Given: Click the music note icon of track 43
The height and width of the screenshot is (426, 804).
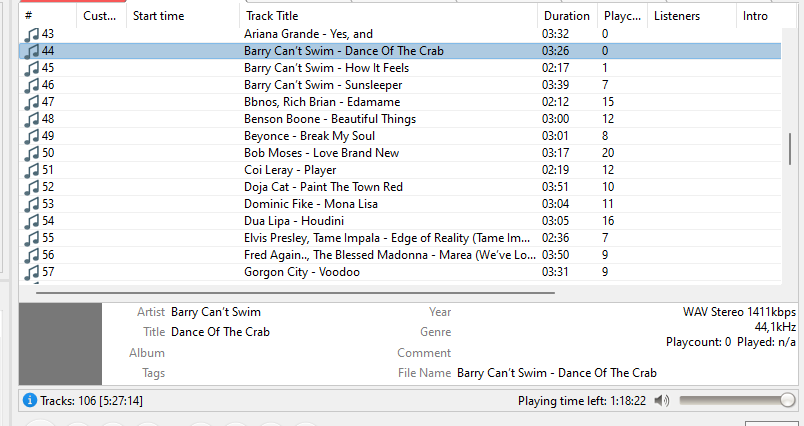Looking at the screenshot, I should tap(32, 35).
